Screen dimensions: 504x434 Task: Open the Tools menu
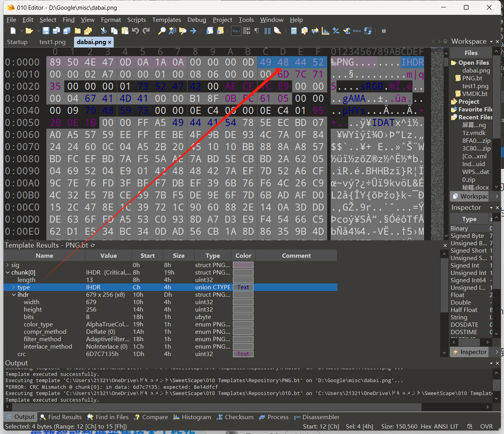click(x=246, y=20)
